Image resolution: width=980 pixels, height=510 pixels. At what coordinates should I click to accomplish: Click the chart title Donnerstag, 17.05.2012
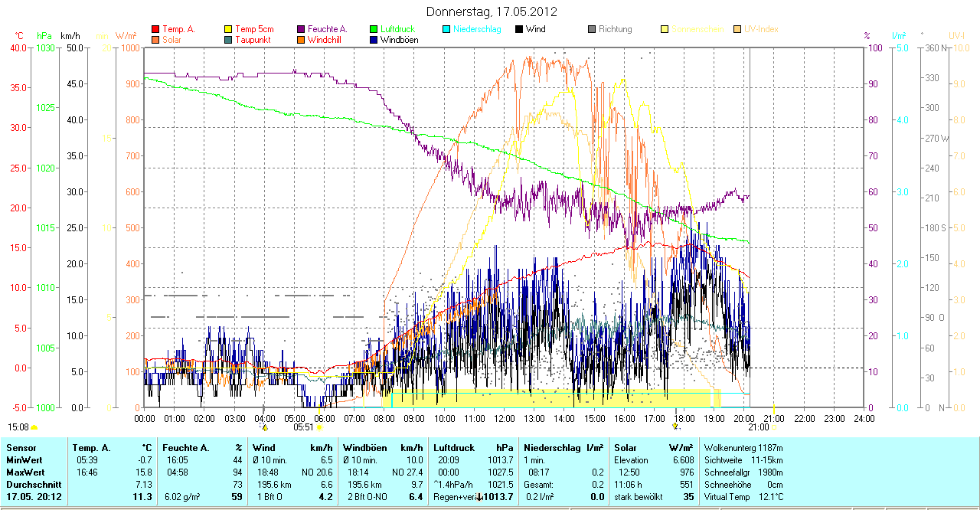[x=489, y=11]
